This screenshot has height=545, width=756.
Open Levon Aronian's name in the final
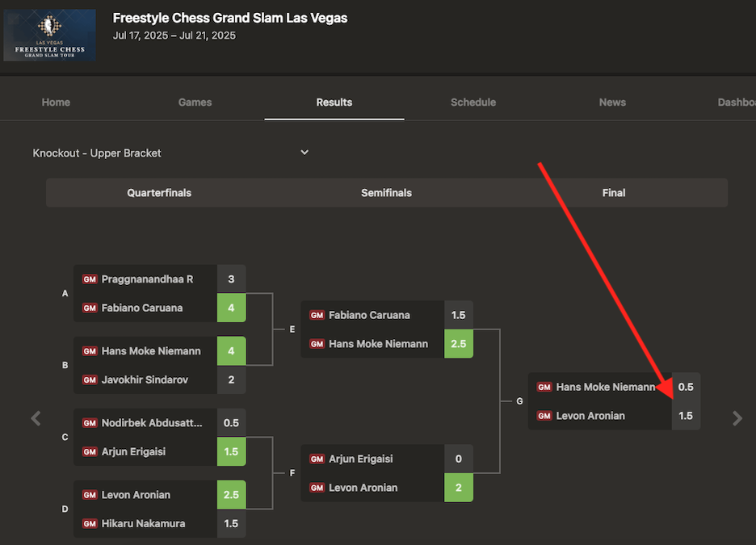[590, 416]
